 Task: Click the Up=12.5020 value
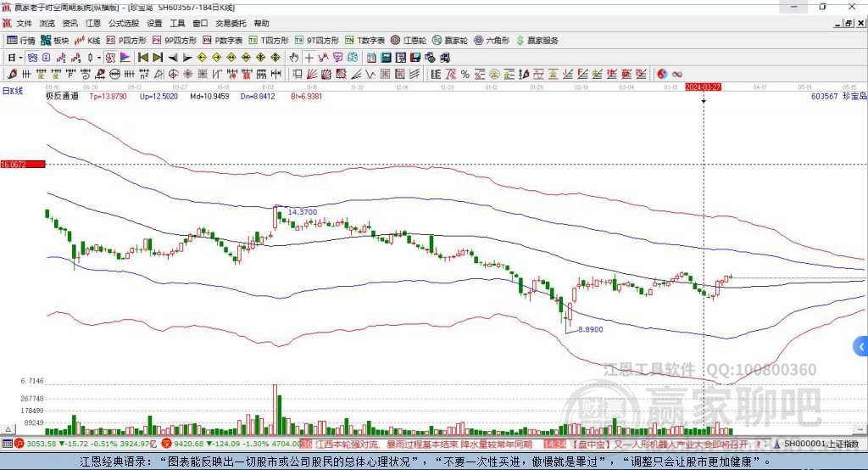(159, 97)
